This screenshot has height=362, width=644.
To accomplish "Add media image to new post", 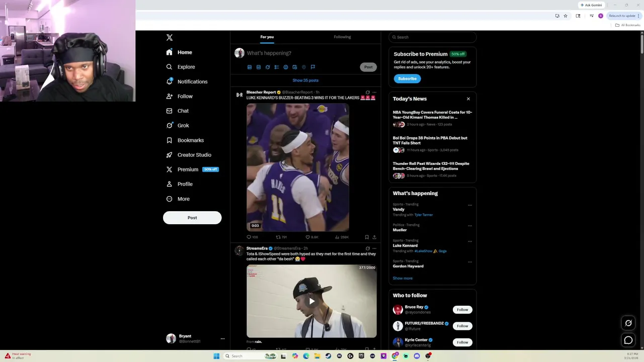I will 250,67.
